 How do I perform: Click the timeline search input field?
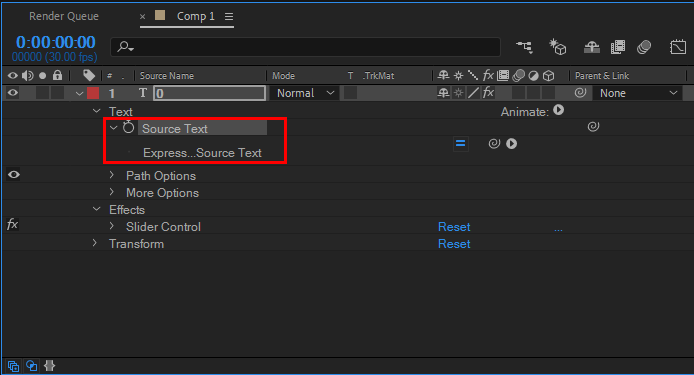[x=305, y=46]
